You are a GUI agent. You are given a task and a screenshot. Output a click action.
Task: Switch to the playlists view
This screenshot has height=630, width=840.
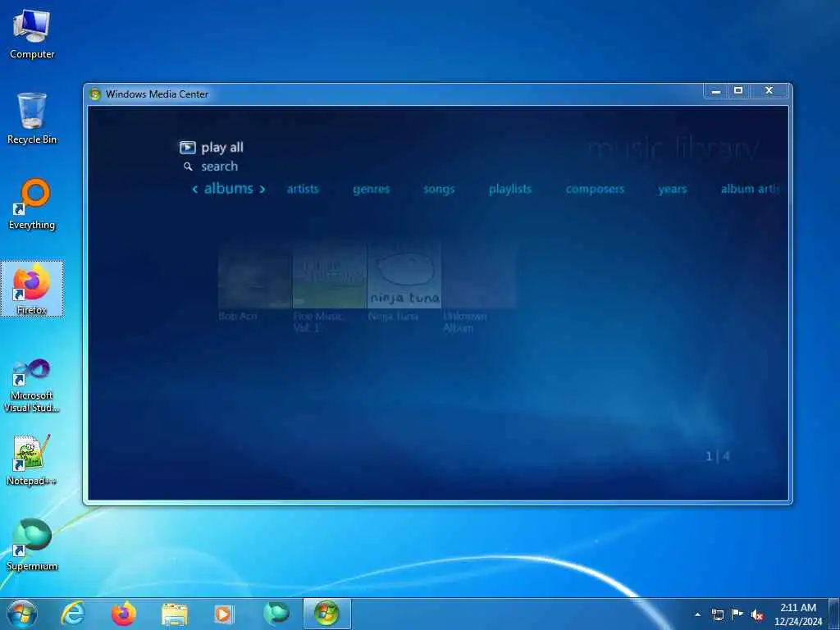click(x=510, y=189)
